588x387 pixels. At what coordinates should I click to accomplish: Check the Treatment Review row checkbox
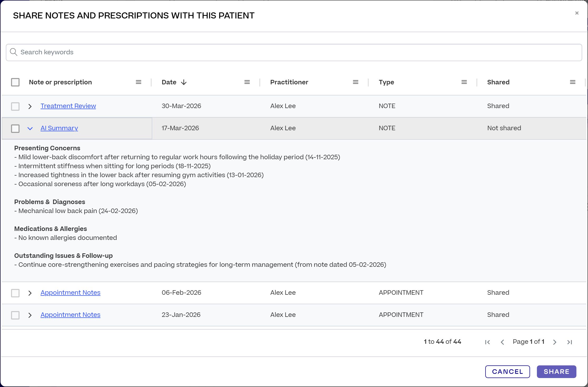click(x=15, y=106)
